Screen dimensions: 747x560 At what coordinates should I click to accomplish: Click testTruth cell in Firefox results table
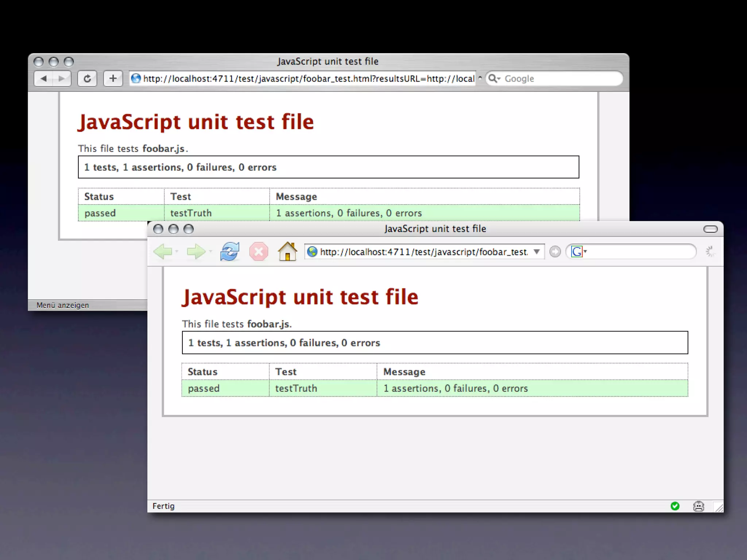pyautogui.click(x=296, y=388)
